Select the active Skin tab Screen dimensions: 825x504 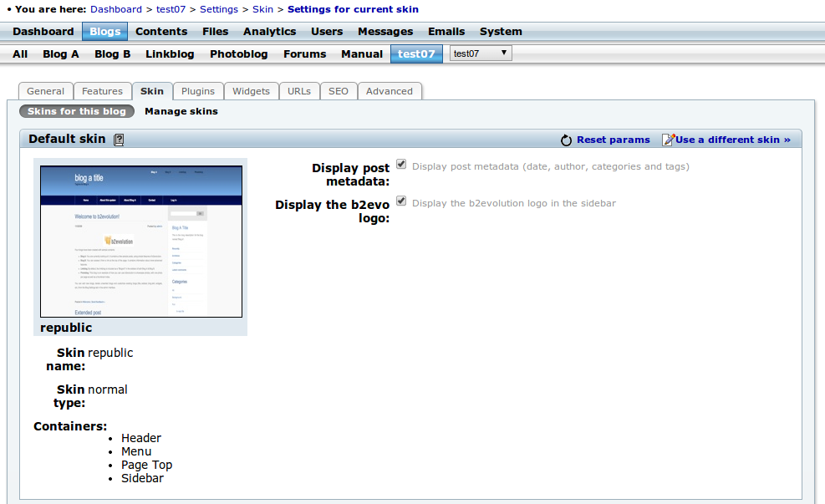click(x=152, y=91)
